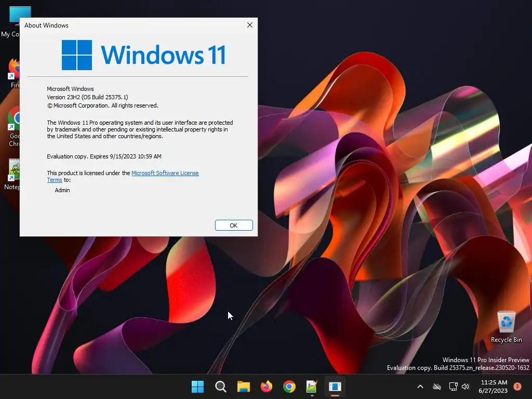Select the active winver taskbar icon

(335, 387)
